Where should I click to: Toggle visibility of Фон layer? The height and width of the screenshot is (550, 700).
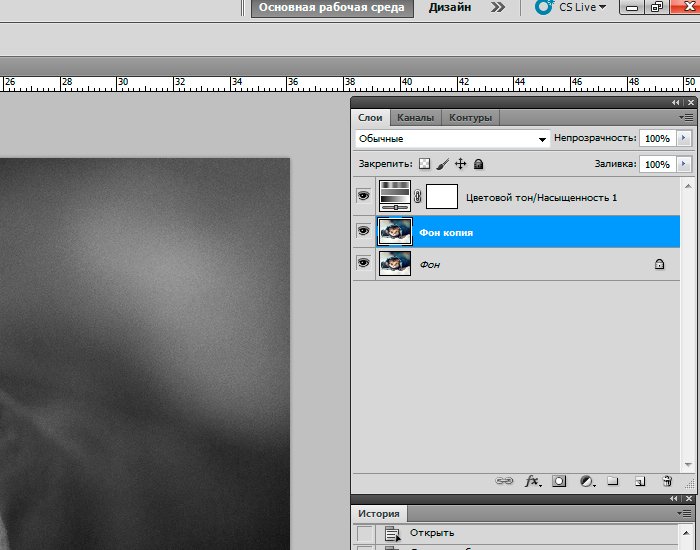point(363,264)
